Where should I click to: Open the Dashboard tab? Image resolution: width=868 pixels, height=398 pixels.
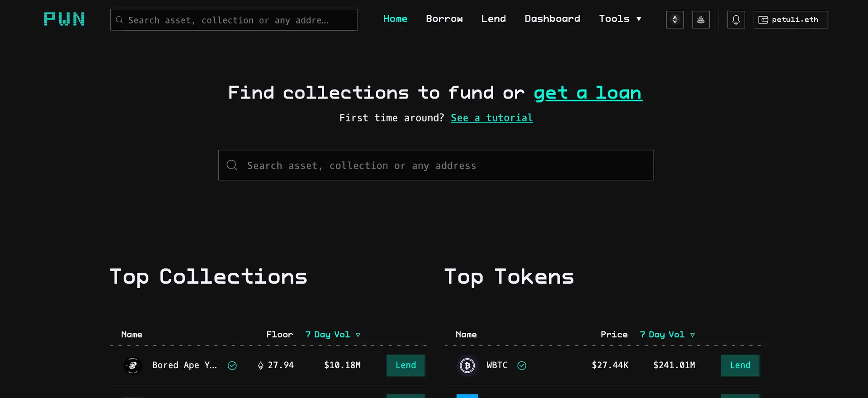pos(552,19)
